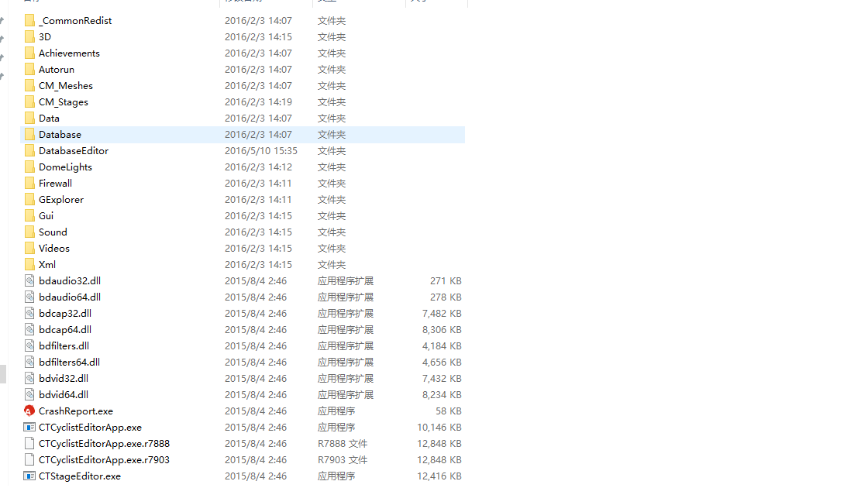Click the blank icon of CTCyclistEditorApp.exe.r7888
The image size is (868, 488).
click(29, 444)
